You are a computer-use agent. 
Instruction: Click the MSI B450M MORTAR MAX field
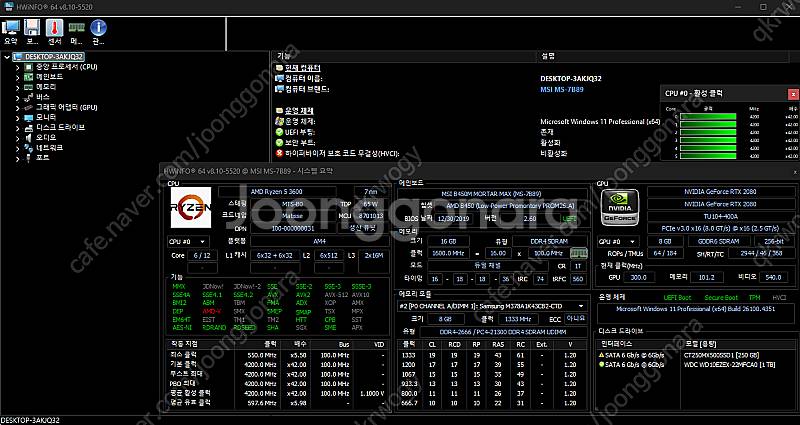(492, 194)
